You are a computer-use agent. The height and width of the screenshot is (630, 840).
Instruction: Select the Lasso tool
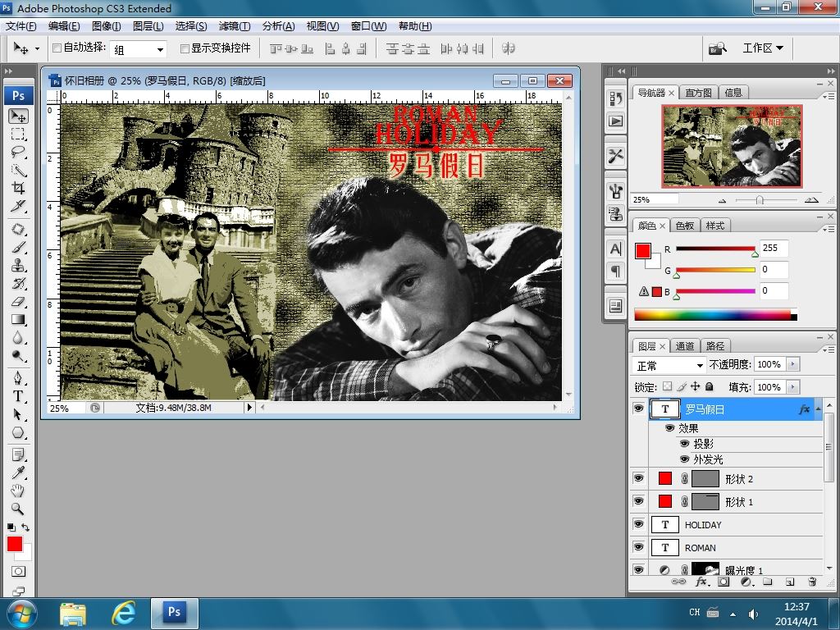[18, 152]
